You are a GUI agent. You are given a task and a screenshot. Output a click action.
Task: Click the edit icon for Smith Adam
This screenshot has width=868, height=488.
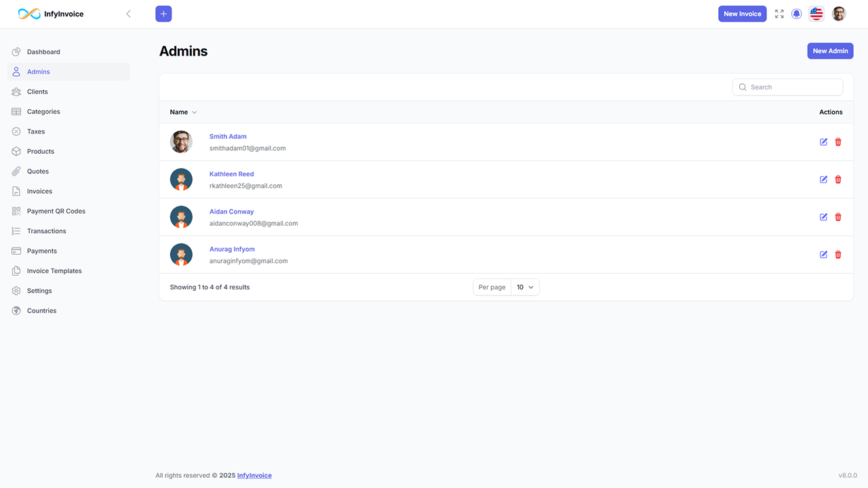[x=823, y=142]
